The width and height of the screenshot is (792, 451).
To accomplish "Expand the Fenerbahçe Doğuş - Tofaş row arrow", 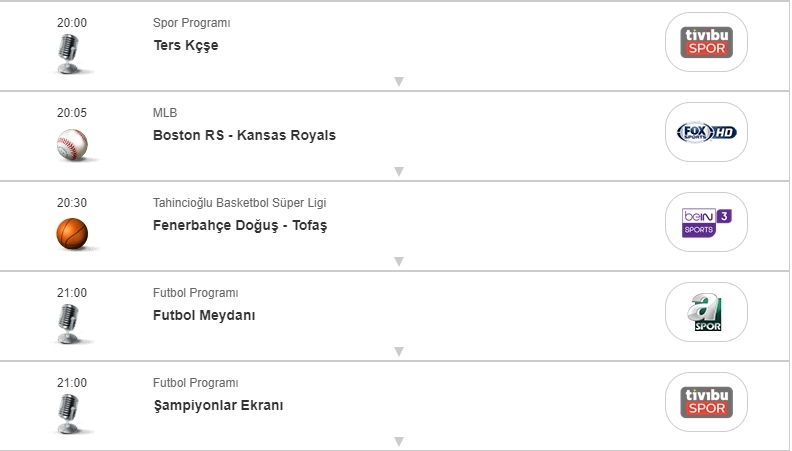I will click(398, 262).
